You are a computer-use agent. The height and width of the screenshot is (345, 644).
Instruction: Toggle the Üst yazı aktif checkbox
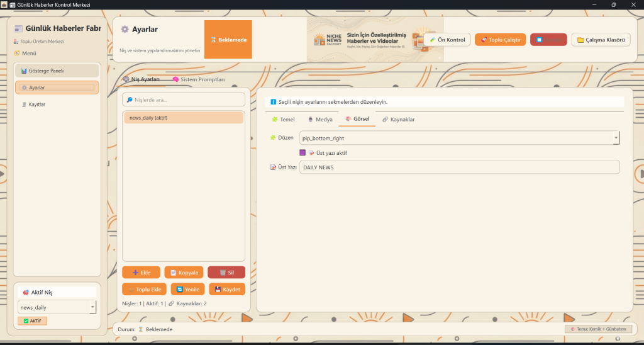(x=303, y=152)
